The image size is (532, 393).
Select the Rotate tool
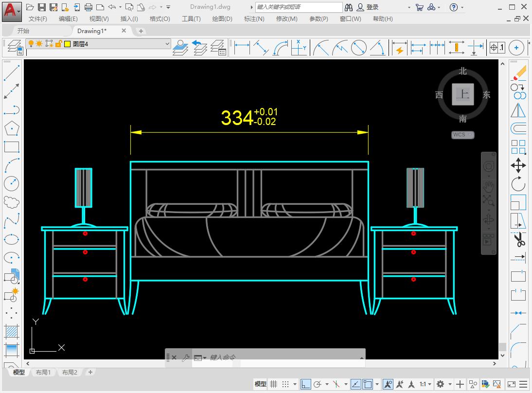tap(518, 184)
